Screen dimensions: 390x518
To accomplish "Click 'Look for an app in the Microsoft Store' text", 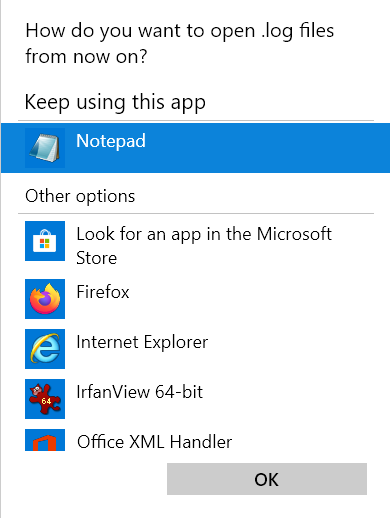I will [204, 246].
